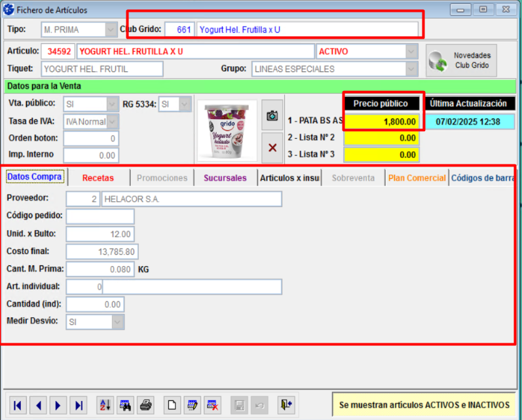522x420 pixels.
Task: Print with the printer icon
Action: pyautogui.click(x=146, y=405)
